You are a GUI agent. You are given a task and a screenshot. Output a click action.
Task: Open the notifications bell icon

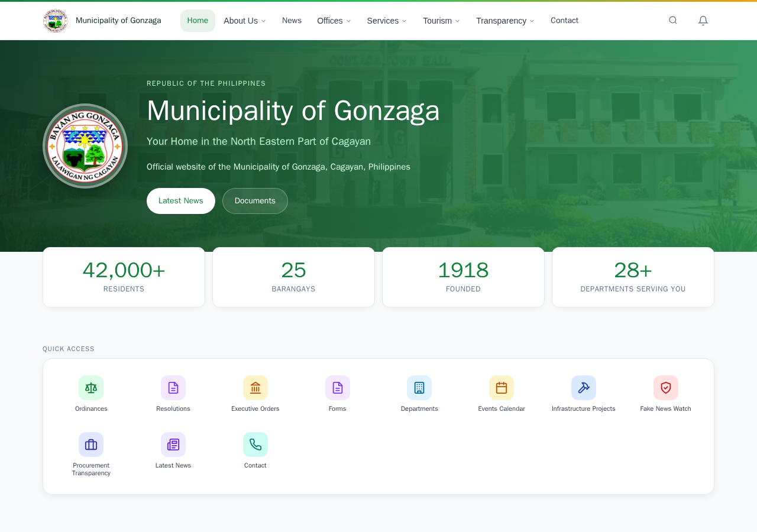[703, 20]
